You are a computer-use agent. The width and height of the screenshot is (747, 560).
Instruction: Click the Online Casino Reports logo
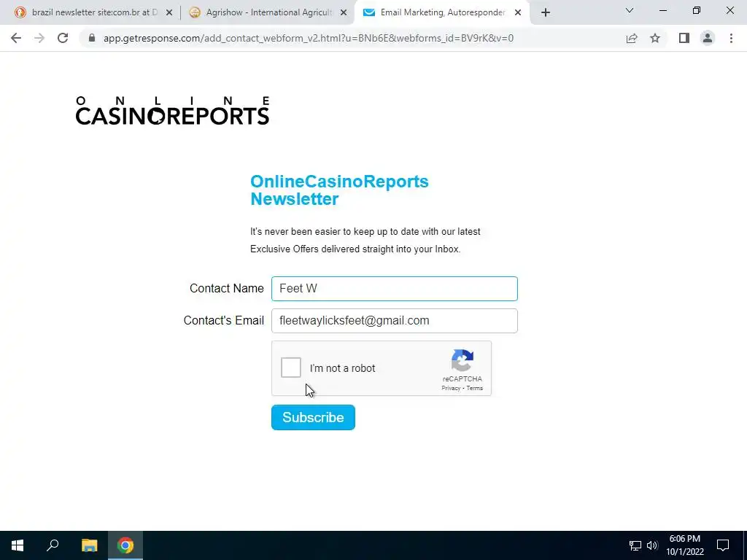(172, 111)
